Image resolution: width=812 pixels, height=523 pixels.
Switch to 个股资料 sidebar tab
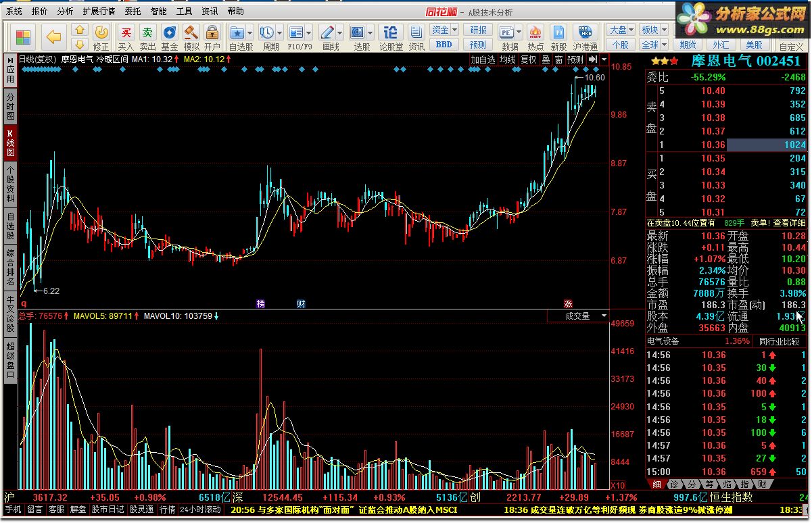coord(10,184)
